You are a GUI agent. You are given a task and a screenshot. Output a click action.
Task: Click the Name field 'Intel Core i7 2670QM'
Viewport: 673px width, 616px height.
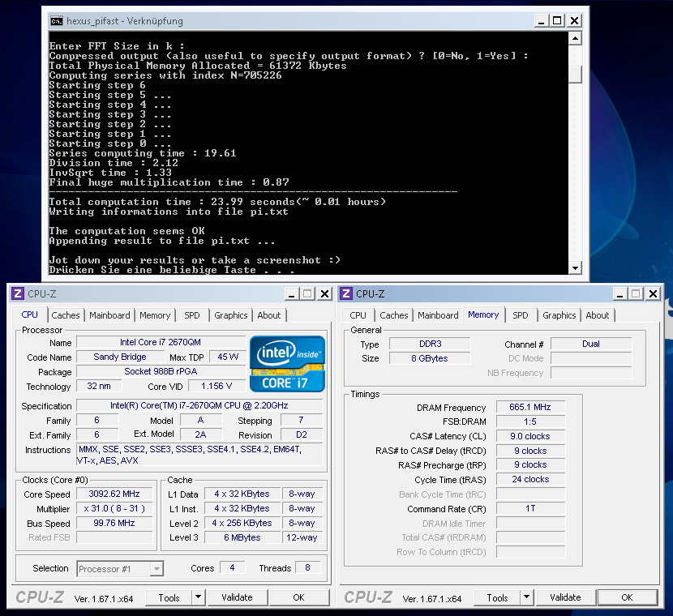coord(161,342)
